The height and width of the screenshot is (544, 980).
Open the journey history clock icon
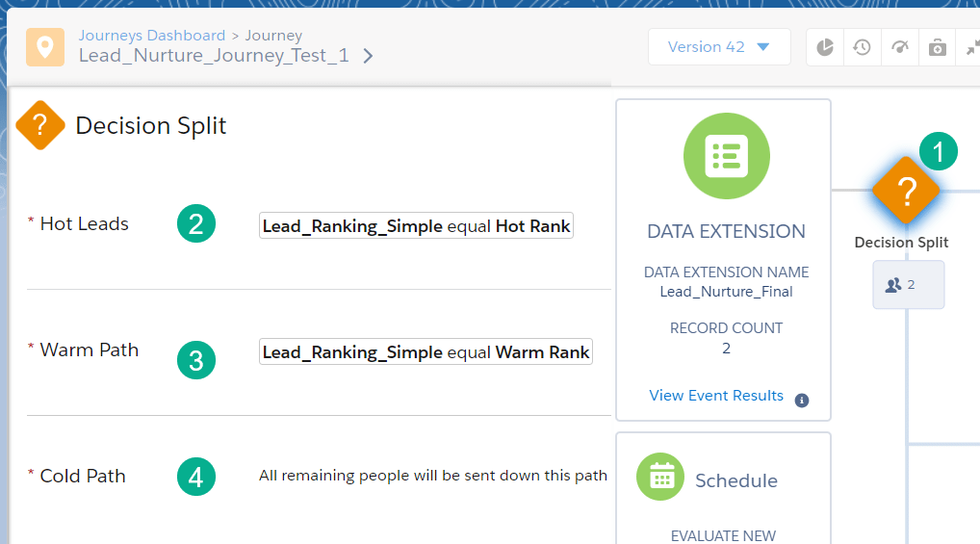[x=863, y=47]
